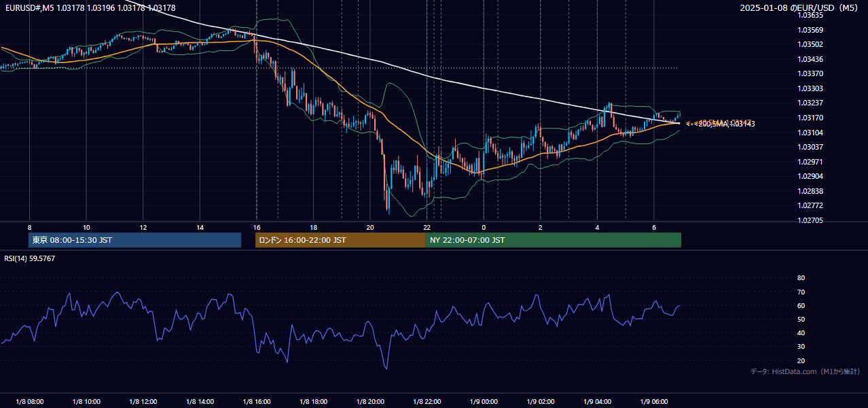868x408 pixels.
Task: Click the 1/9 06:00 time label
Action: (654, 401)
